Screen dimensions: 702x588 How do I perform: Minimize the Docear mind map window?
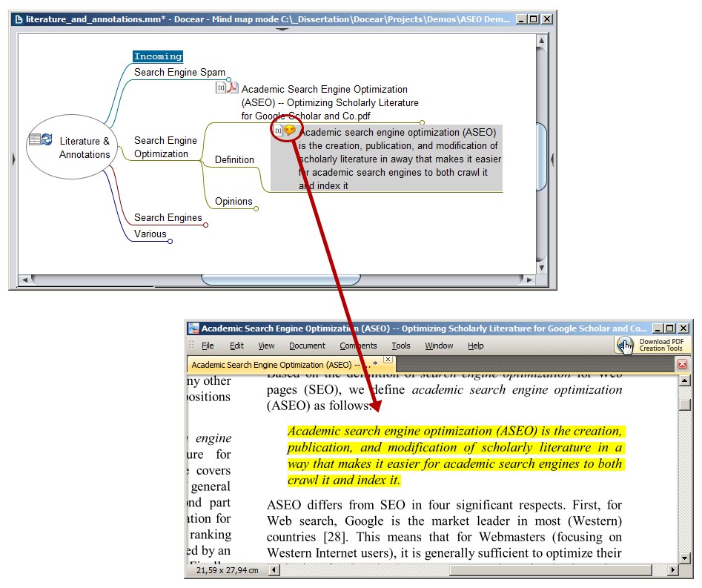pos(521,19)
